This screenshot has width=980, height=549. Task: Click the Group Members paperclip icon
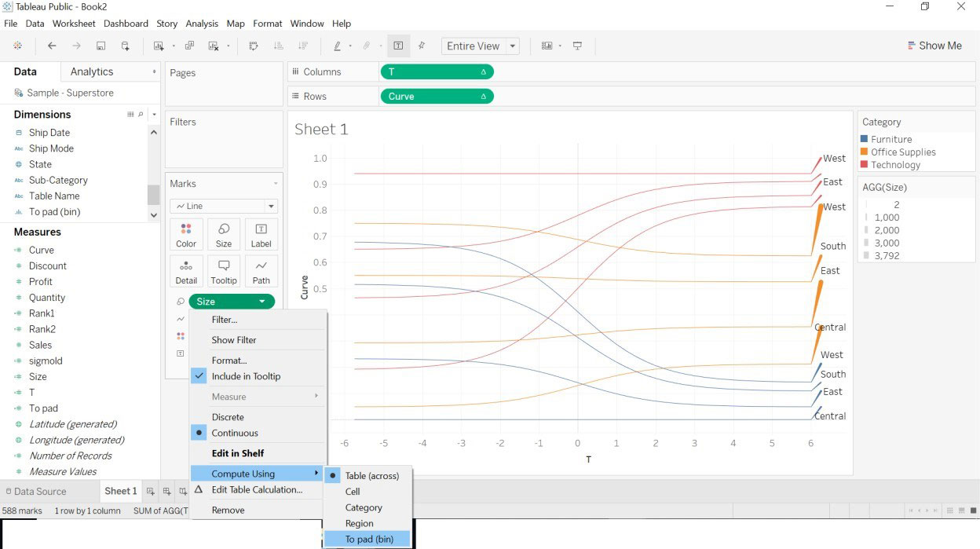click(x=367, y=46)
